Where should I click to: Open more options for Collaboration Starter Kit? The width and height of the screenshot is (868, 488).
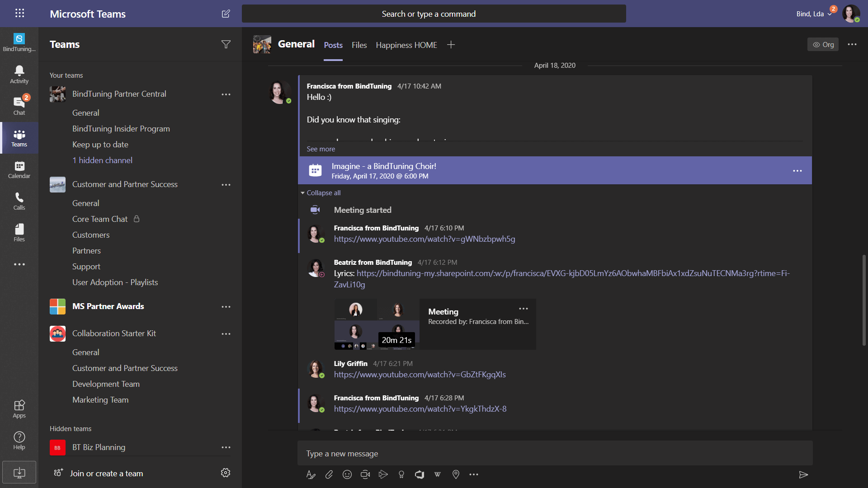[226, 333]
